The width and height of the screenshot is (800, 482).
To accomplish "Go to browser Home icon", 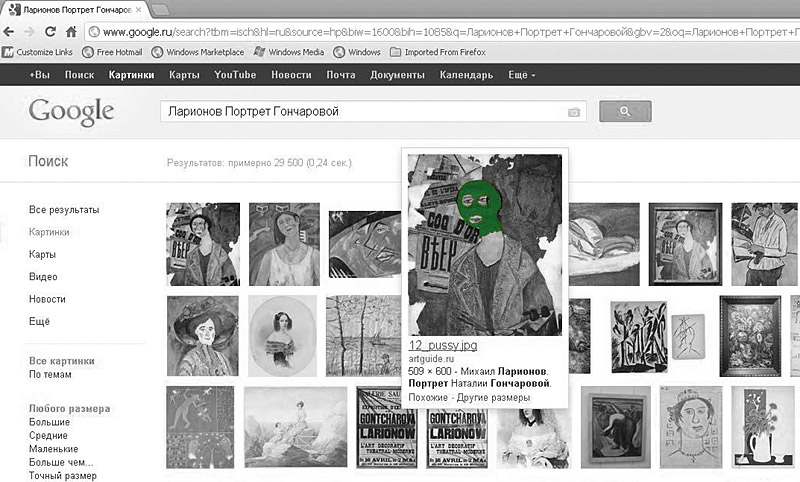I will click(71, 32).
